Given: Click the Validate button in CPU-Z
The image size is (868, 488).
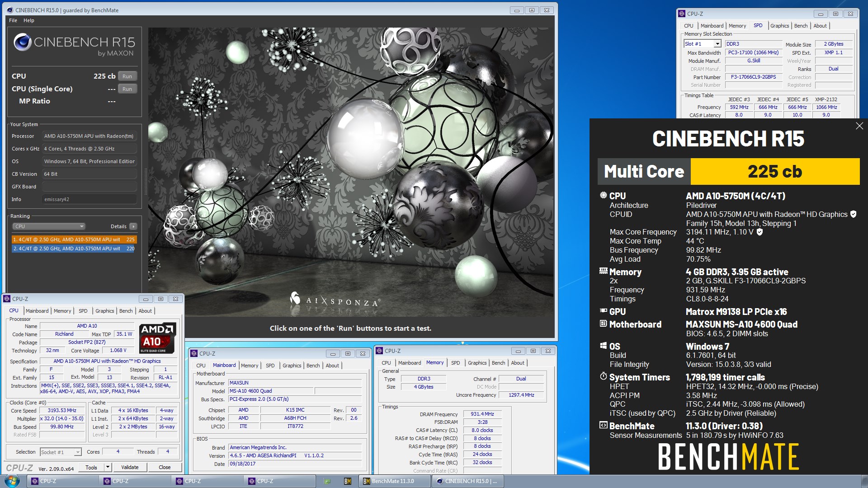Looking at the screenshot, I should pos(130,467).
